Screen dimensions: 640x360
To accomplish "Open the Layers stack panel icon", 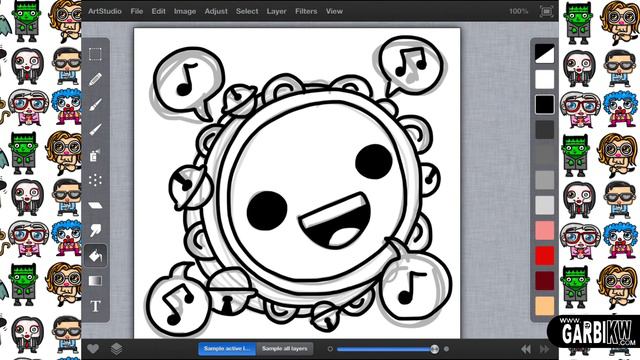I will (116, 349).
